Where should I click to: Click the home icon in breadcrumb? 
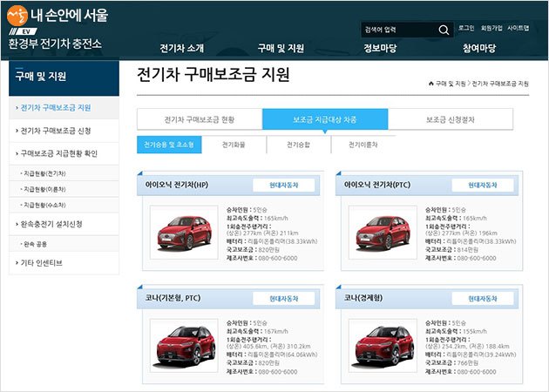pos(431,84)
